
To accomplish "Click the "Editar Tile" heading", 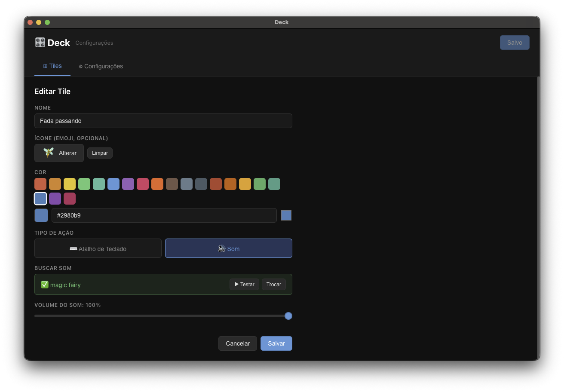I will [52, 92].
